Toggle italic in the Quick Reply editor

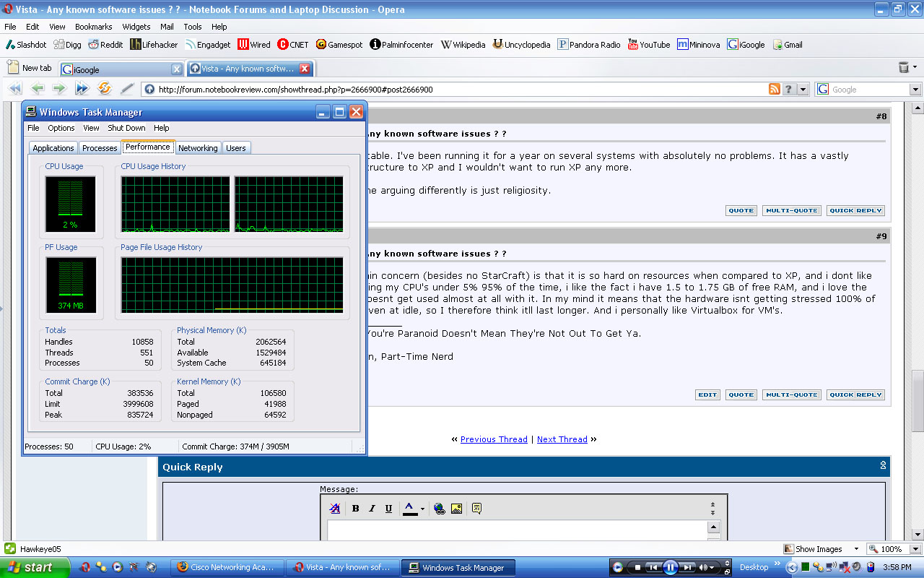point(372,509)
